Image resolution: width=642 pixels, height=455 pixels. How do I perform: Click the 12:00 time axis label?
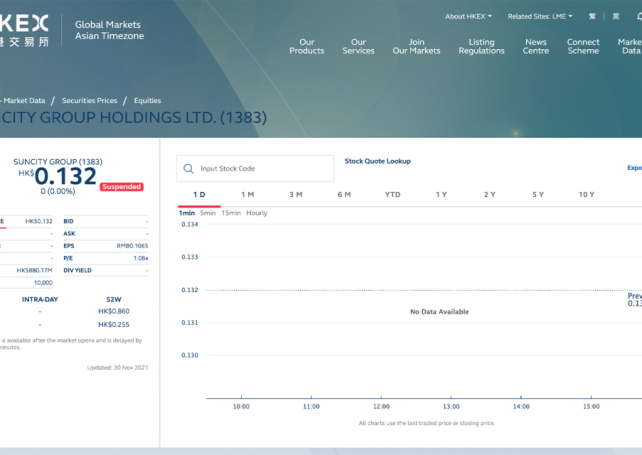[x=381, y=406]
